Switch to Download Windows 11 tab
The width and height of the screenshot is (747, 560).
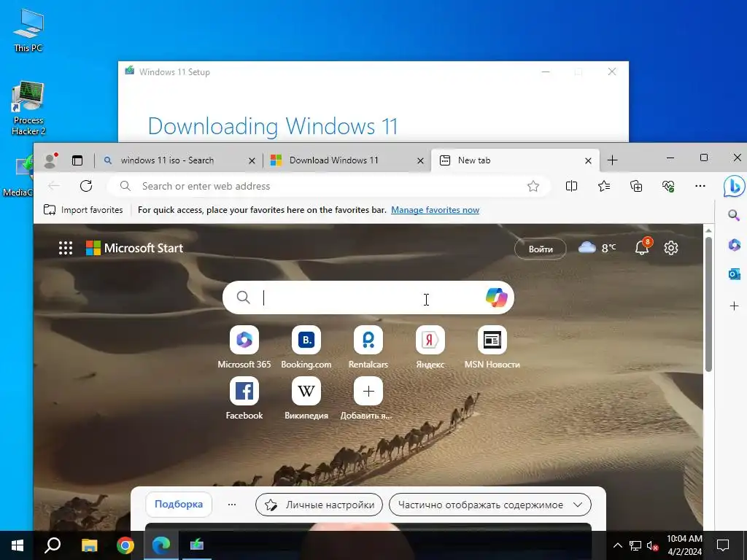pos(347,160)
